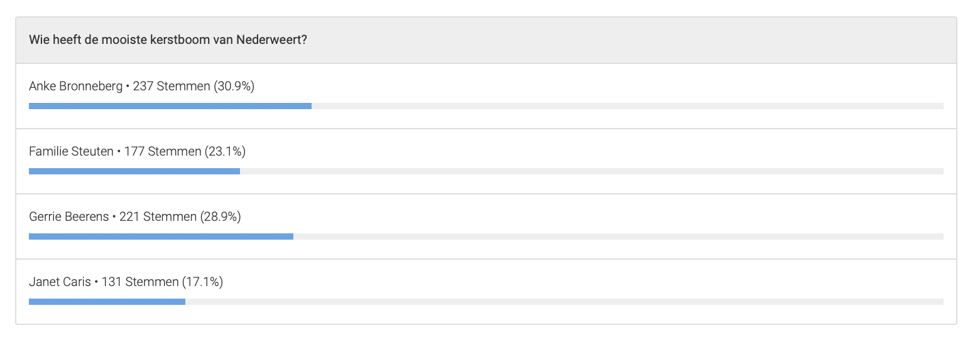Viewport: 980px width, 340px height.
Task: Click the 28.9% percentage text
Action: (x=220, y=217)
